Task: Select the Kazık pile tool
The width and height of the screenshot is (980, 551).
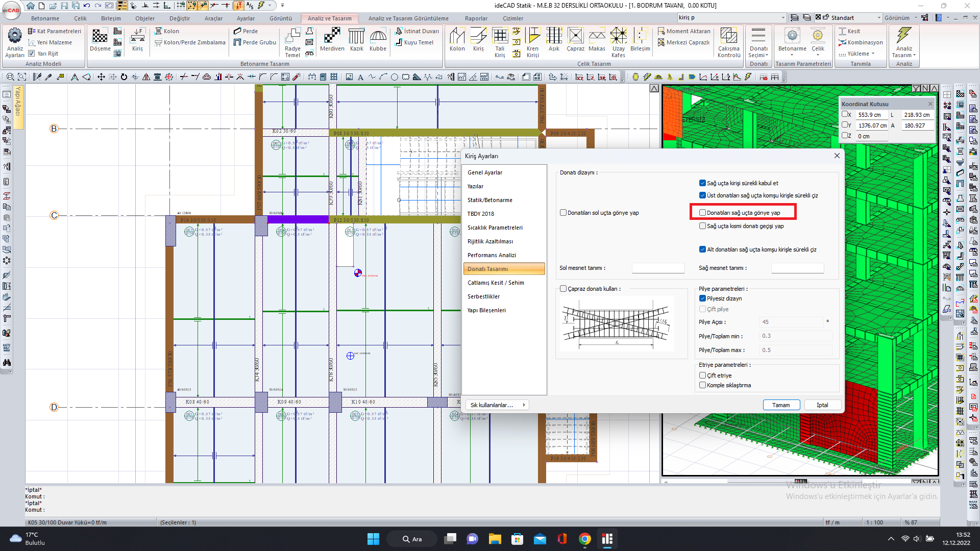Action: [357, 40]
